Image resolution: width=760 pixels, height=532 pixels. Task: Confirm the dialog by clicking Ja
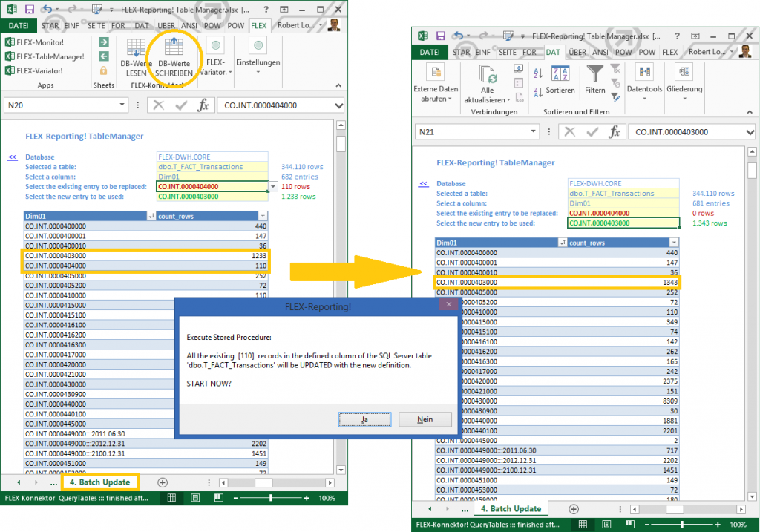coord(364,419)
